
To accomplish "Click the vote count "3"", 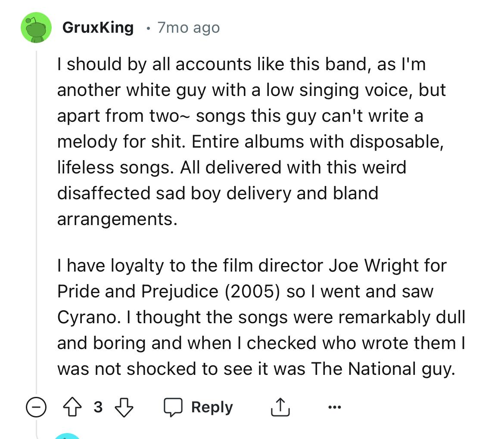I will (98, 407).
